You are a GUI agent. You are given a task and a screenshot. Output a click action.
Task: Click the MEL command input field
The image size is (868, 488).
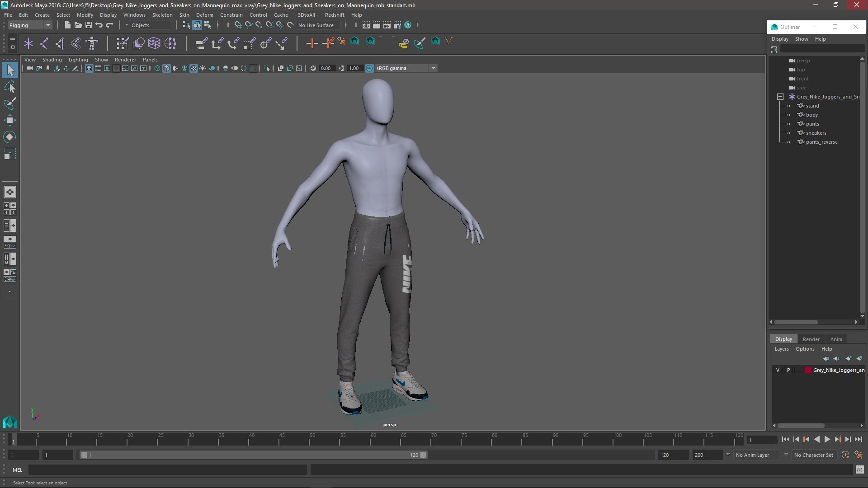[168, 470]
